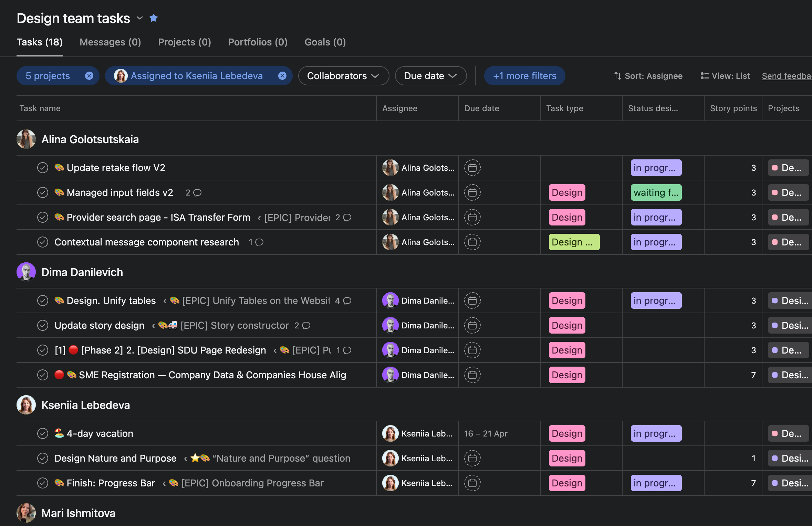The image size is (812, 526).
Task: Set due date for Design Nature and Purpose
Action: click(x=472, y=458)
